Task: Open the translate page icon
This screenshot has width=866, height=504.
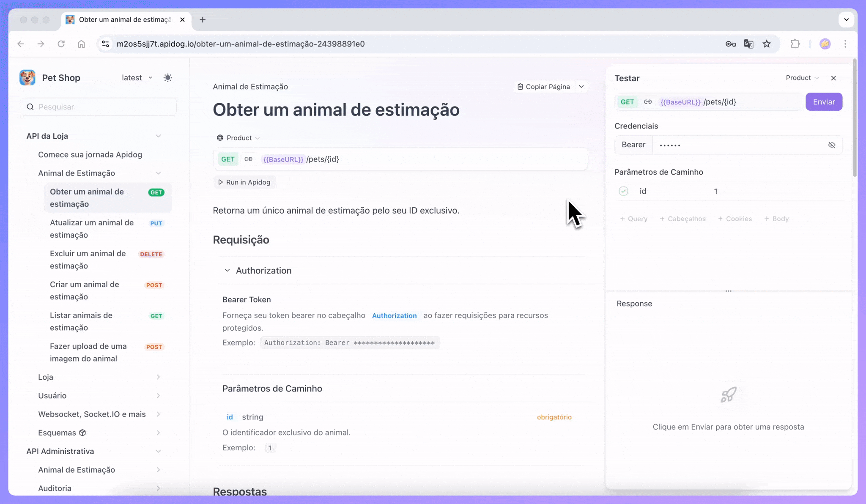Action: pos(748,44)
